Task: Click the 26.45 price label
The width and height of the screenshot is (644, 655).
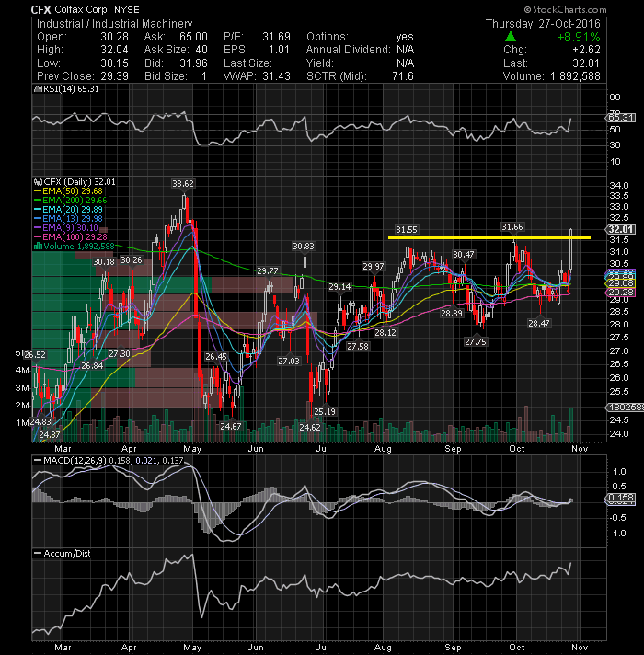Action: pyautogui.click(x=216, y=356)
